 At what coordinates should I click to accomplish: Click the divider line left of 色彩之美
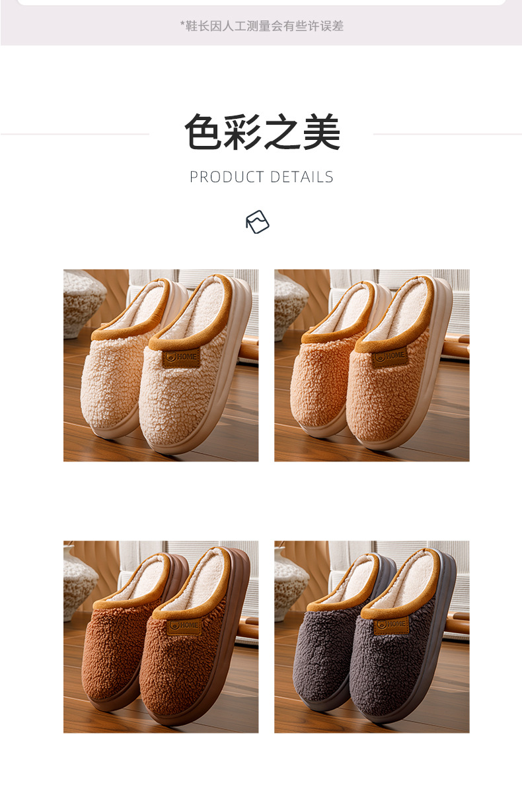click(x=75, y=134)
